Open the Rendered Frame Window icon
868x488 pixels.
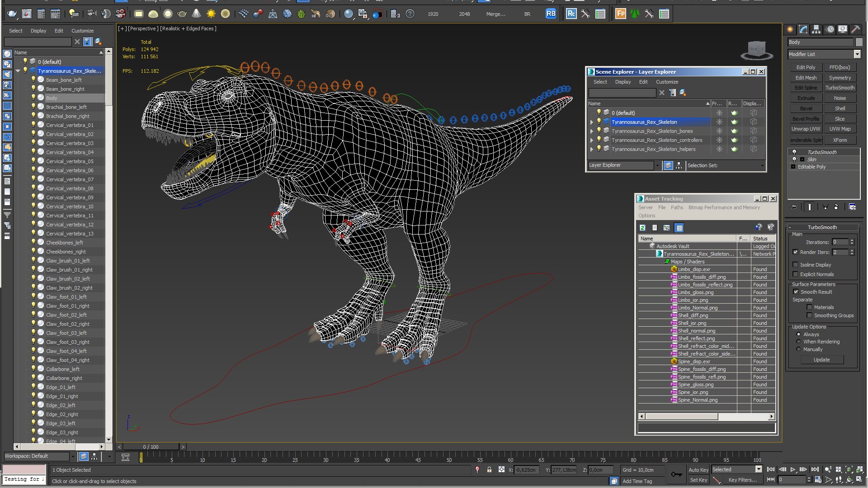pyautogui.click(x=27, y=14)
